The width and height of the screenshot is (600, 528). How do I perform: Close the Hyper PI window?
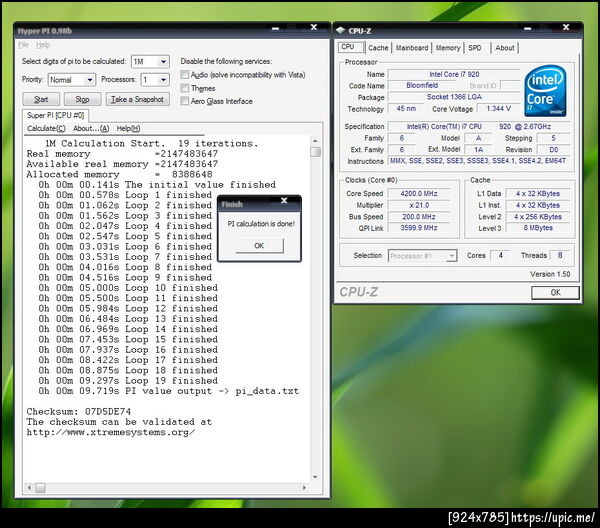[314, 28]
